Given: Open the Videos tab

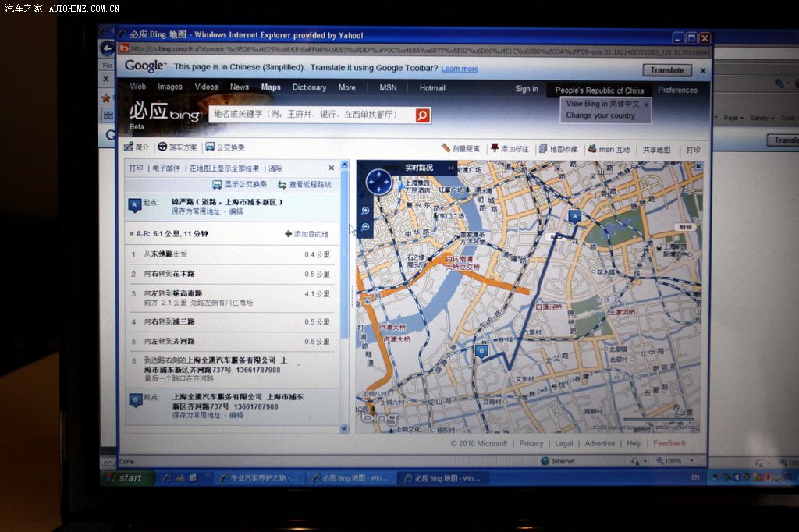Looking at the screenshot, I should 206,87.
